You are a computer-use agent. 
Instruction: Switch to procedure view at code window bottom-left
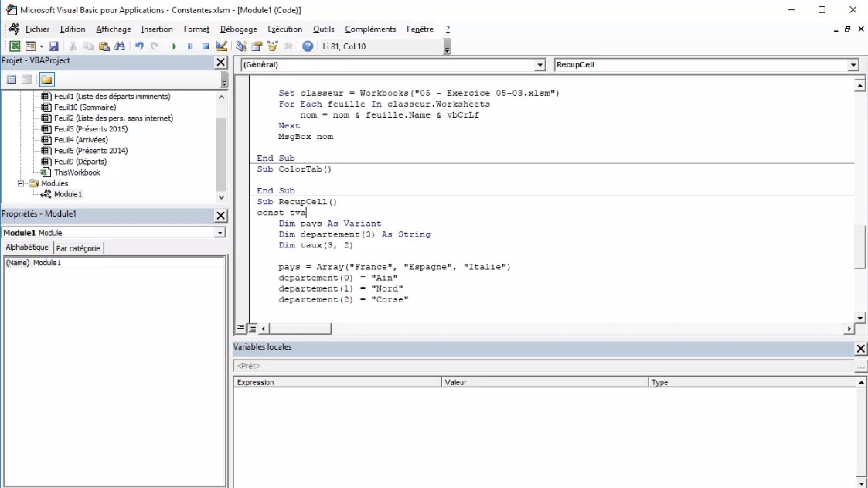[241, 329]
